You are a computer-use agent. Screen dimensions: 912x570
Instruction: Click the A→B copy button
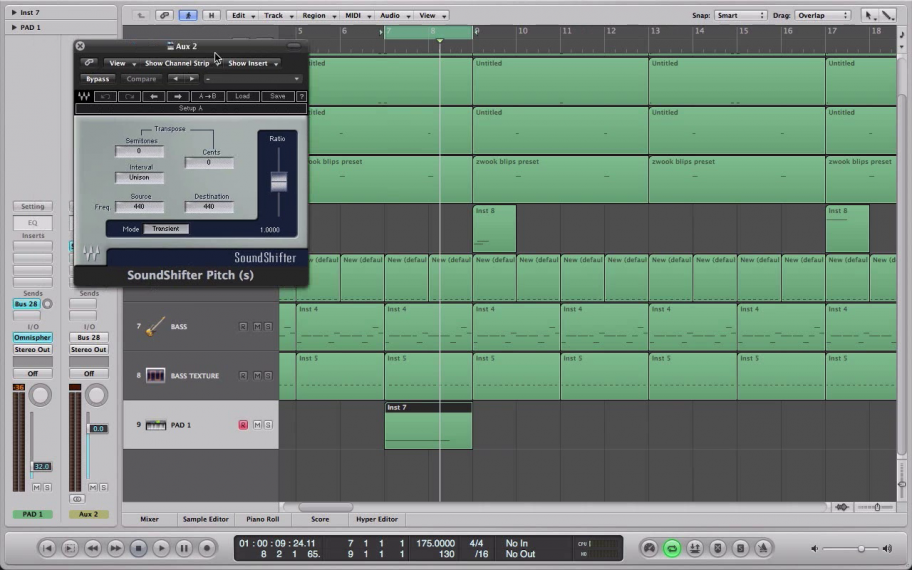[207, 96]
